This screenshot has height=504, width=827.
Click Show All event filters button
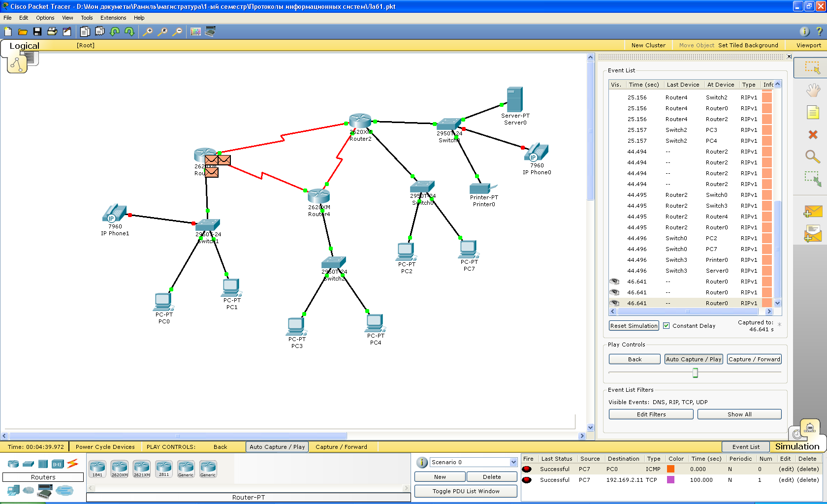pos(739,414)
